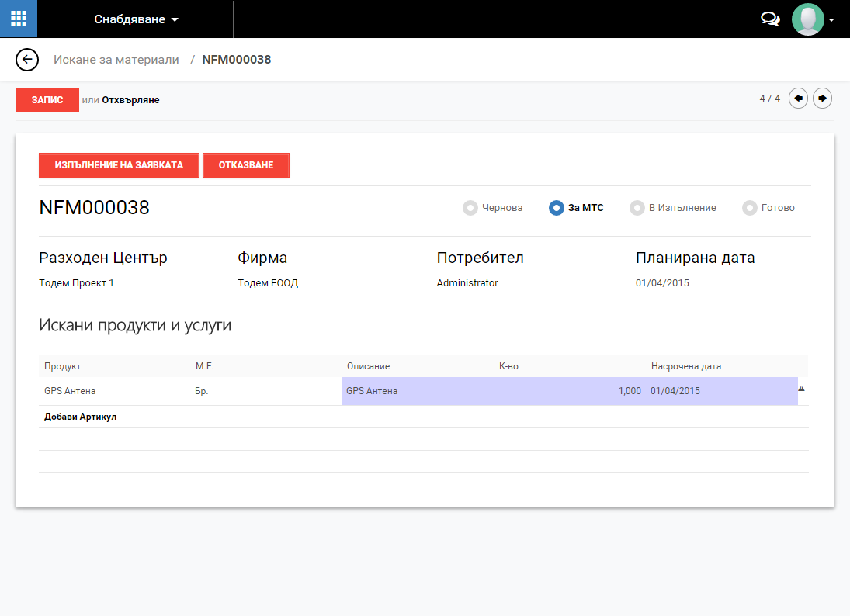The width and height of the screenshot is (850, 616).
Task: Click Добави Артикул to add line
Action: pos(81,417)
